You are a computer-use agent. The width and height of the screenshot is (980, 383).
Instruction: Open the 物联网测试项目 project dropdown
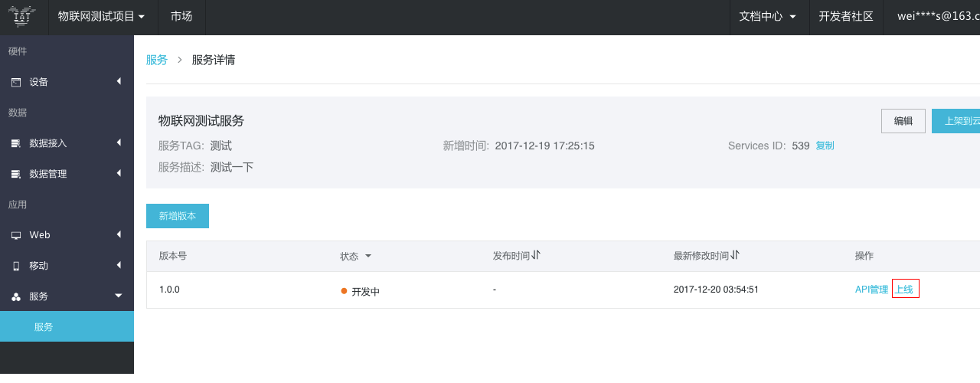point(102,17)
